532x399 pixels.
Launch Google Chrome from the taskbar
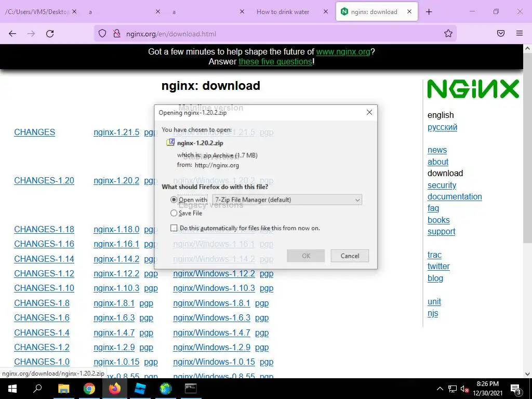pos(89,389)
